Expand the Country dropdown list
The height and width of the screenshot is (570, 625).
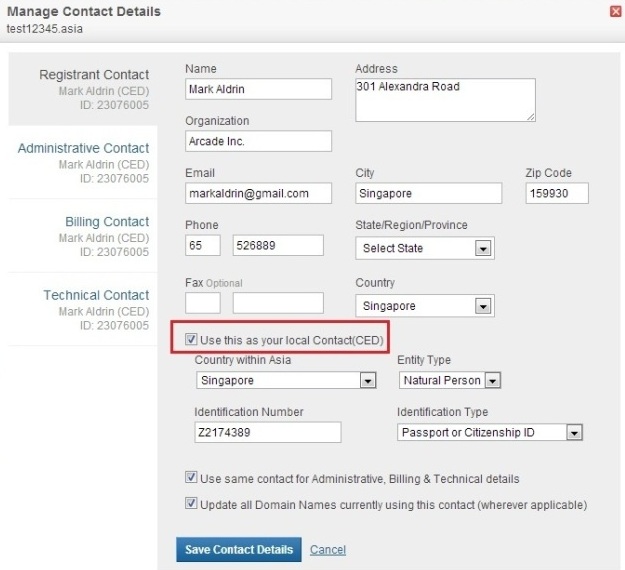tap(425, 306)
